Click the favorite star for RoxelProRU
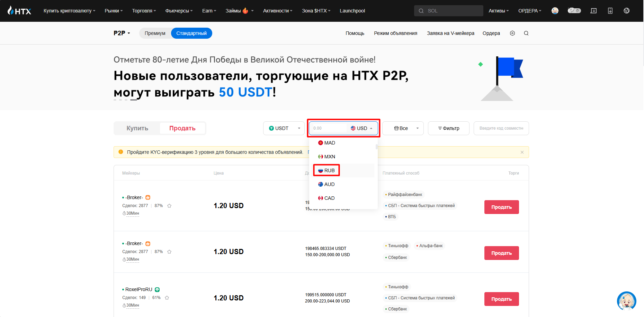This screenshot has width=644, height=317. click(x=167, y=298)
